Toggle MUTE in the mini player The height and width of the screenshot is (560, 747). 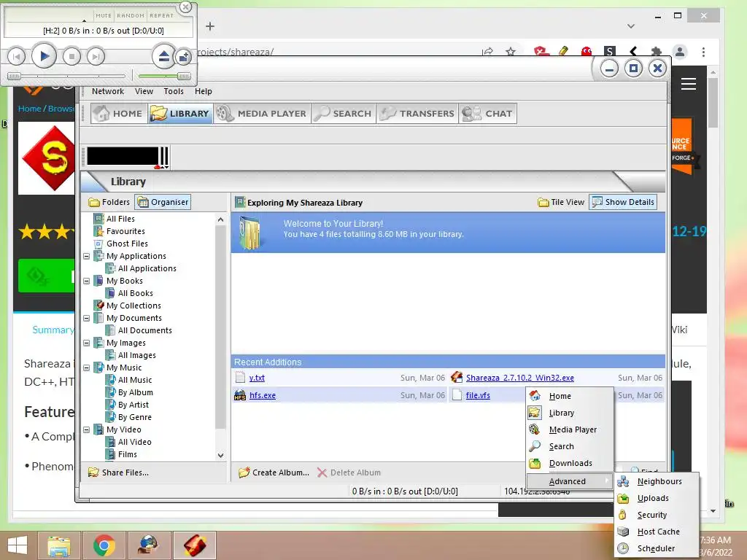click(x=104, y=15)
